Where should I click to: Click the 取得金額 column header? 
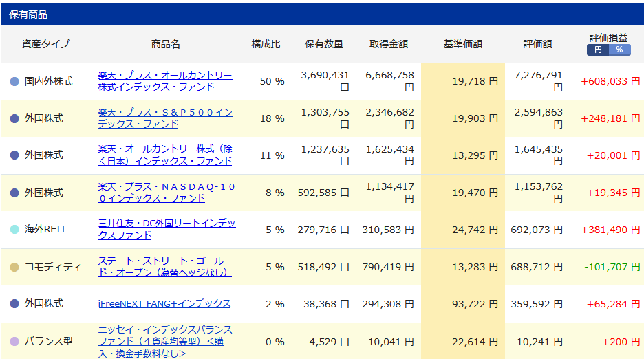389,44
